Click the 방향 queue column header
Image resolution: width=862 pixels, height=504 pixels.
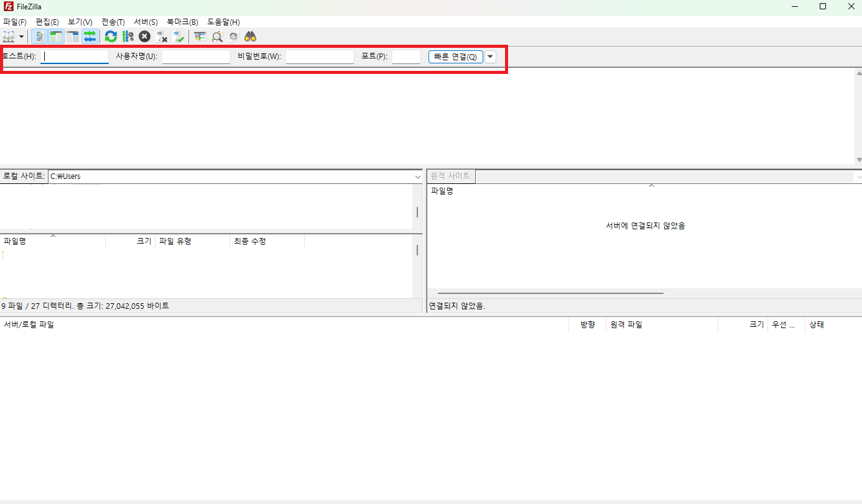click(x=587, y=324)
